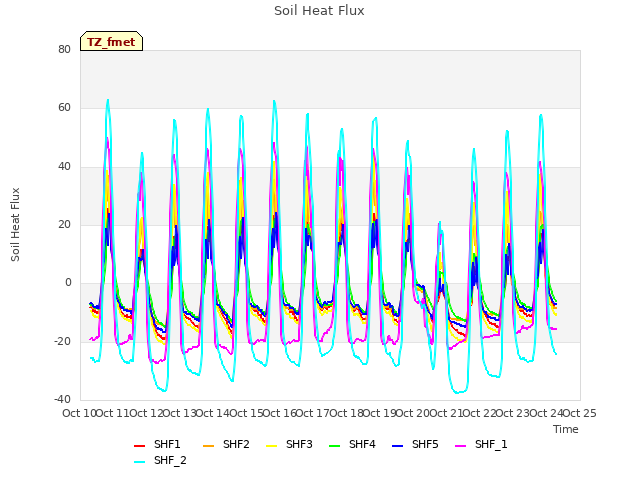
Task: Click the SHF1 legend entry
Action: click(157, 444)
